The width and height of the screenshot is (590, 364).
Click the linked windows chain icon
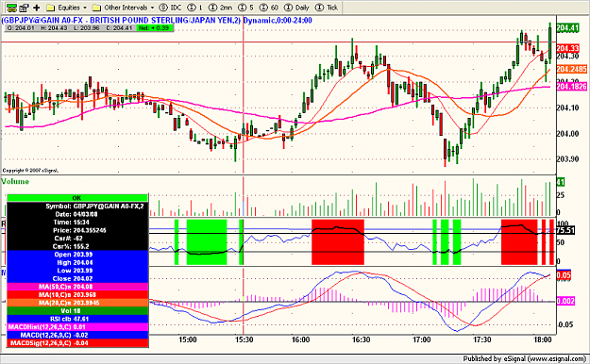(x=11, y=8)
